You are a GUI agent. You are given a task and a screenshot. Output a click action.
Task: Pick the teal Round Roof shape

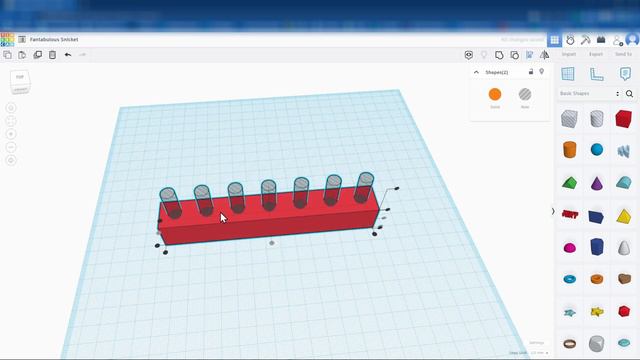[624, 182]
